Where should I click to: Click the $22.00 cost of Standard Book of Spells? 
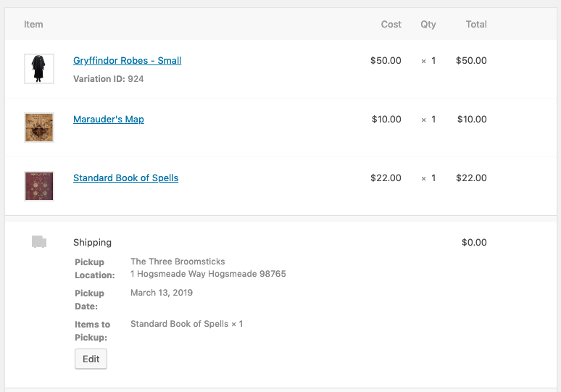click(386, 178)
